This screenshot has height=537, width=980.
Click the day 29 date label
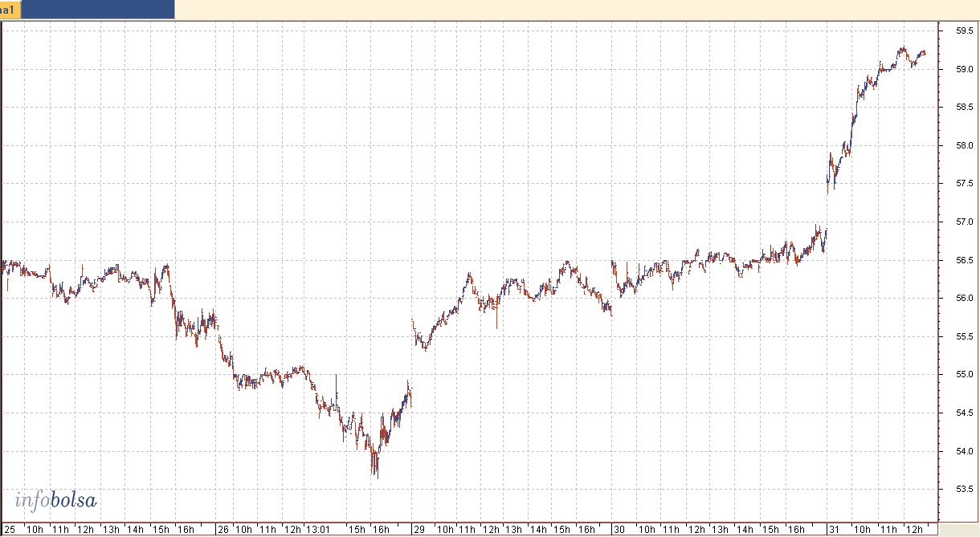[x=419, y=530]
